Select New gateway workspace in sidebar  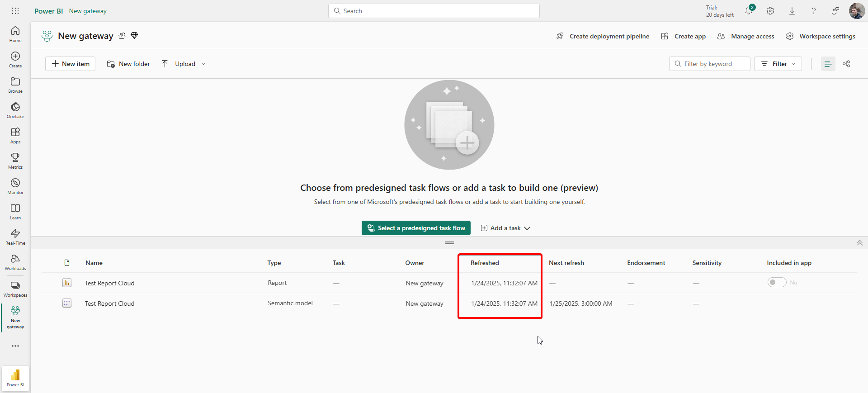tap(15, 317)
